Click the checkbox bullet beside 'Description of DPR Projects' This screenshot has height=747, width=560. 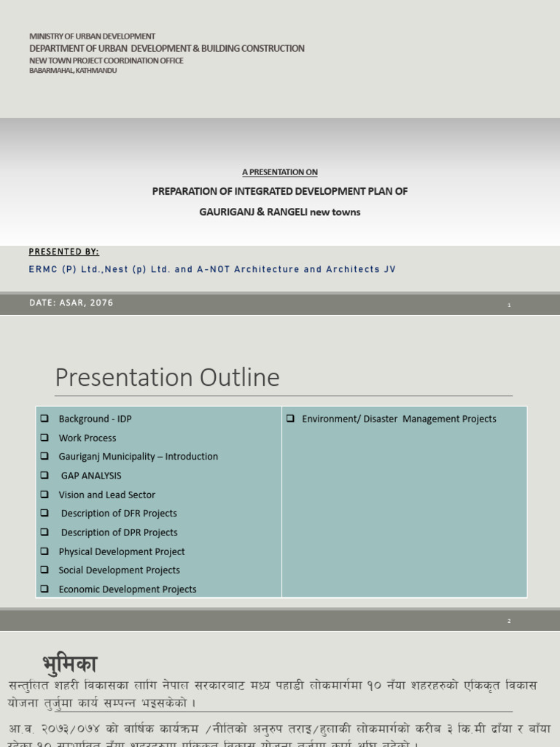pos(44,532)
